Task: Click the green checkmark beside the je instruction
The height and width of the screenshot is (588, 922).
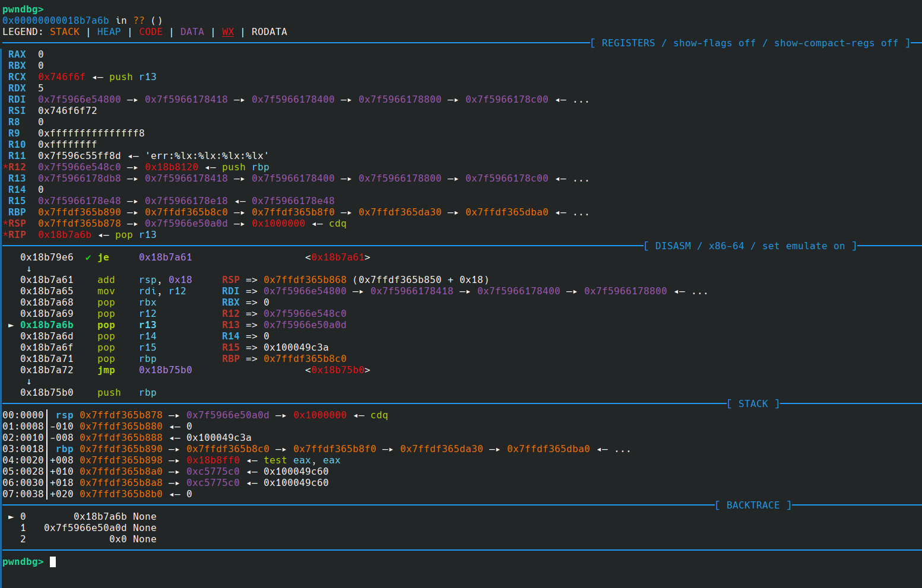Action: pyautogui.click(x=88, y=258)
